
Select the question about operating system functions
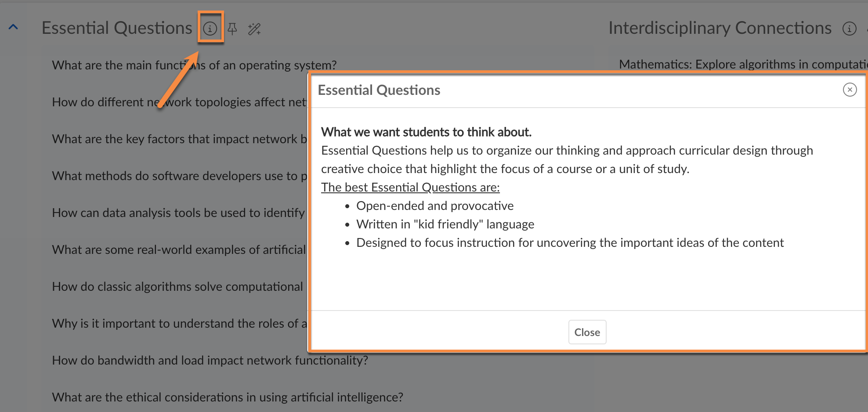[x=194, y=65]
